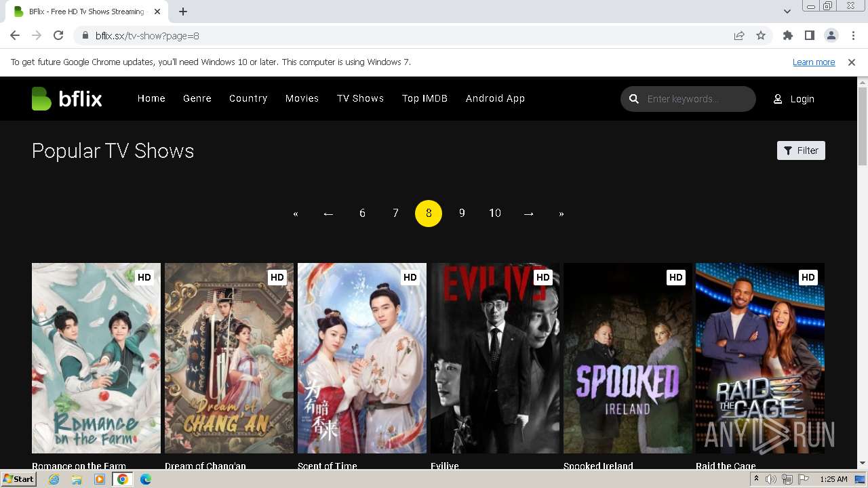Toggle the browser side panel
Viewport: 868px width, 488px height.
click(809, 35)
